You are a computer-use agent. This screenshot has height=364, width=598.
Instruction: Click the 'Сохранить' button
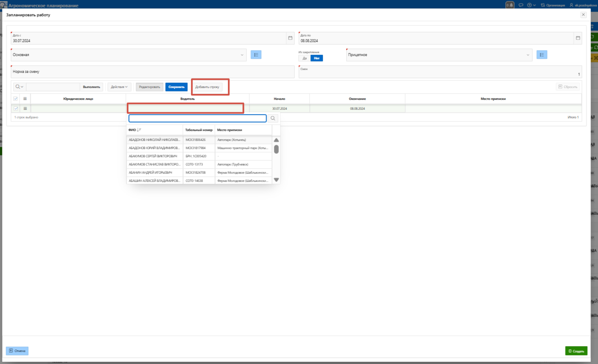click(176, 87)
